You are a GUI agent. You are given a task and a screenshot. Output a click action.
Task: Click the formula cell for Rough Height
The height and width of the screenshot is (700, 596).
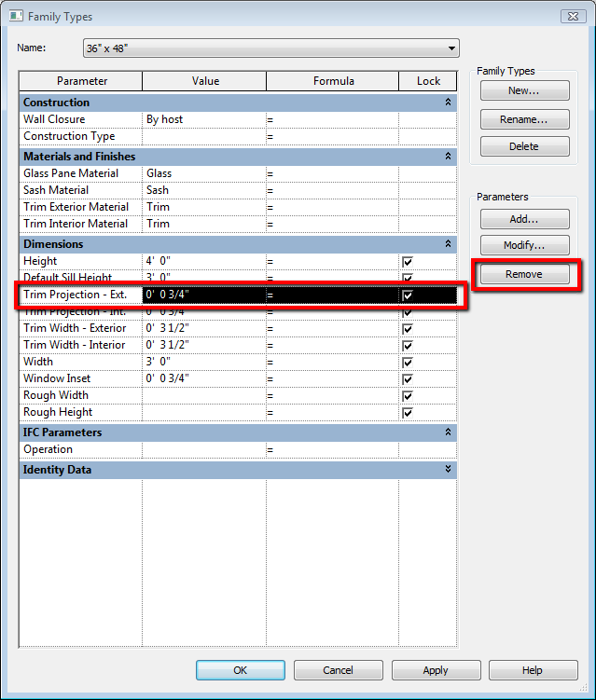click(332, 413)
